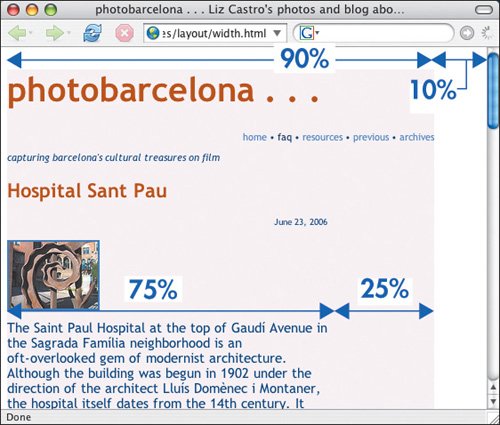
Task: Click the toolbar toggle pill in title bar
Action: (484, 10)
